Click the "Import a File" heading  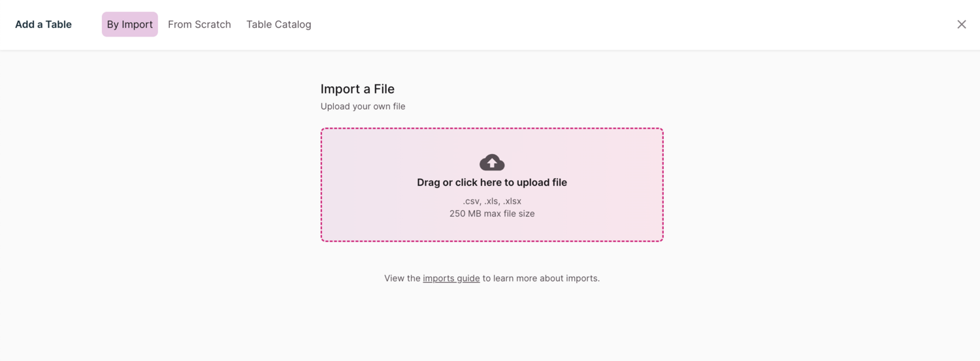(x=357, y=89)
